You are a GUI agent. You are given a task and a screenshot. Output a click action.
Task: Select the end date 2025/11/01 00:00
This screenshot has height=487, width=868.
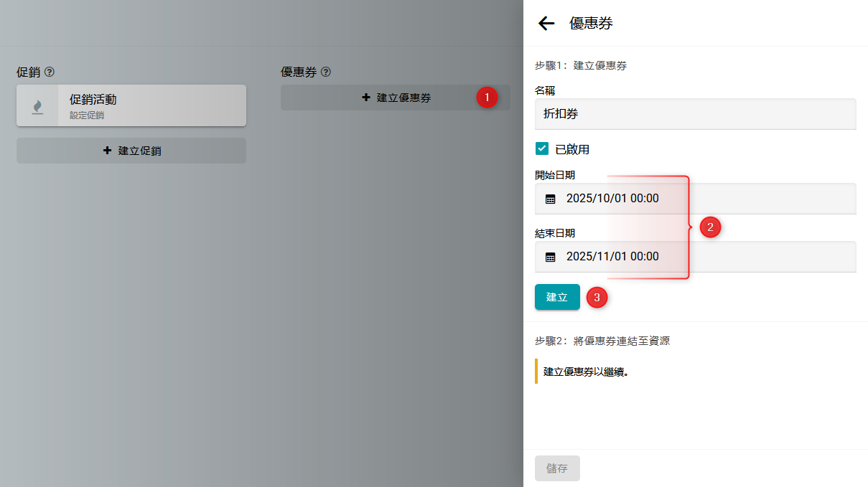pyautogui.click(x=612, y=257)
